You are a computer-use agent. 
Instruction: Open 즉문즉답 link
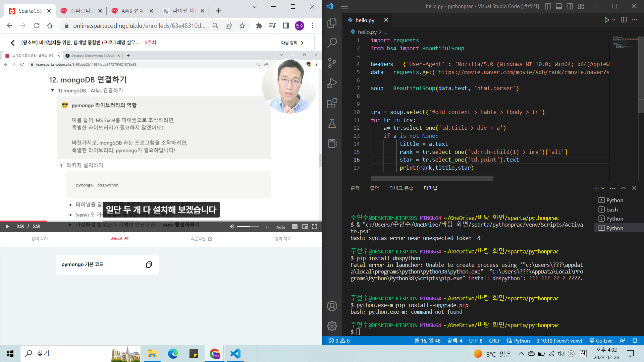pos(201,239)
